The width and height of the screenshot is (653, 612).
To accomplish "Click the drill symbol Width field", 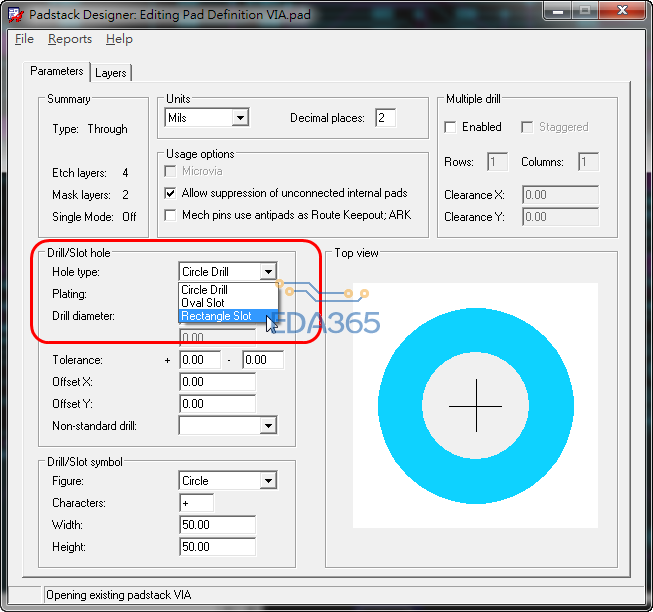I will click(x=217, y=525).
